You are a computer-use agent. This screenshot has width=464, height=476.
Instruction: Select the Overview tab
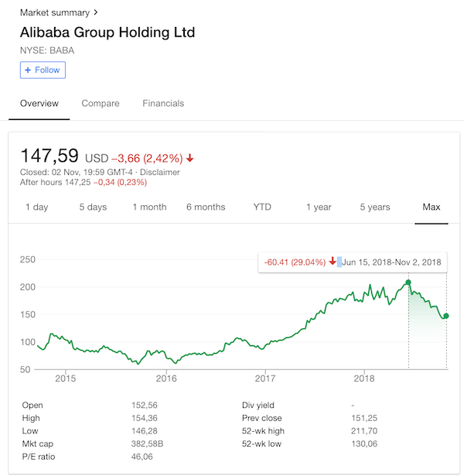point(39,104)
